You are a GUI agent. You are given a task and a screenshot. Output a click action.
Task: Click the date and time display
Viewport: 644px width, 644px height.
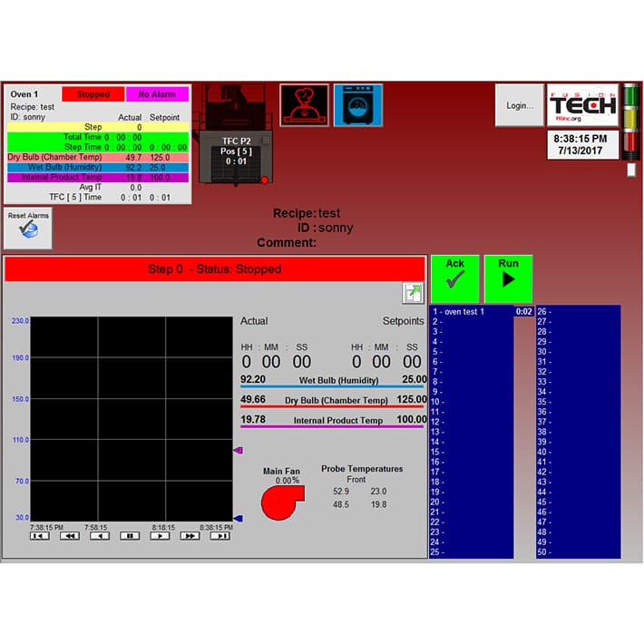click(582, 144)
